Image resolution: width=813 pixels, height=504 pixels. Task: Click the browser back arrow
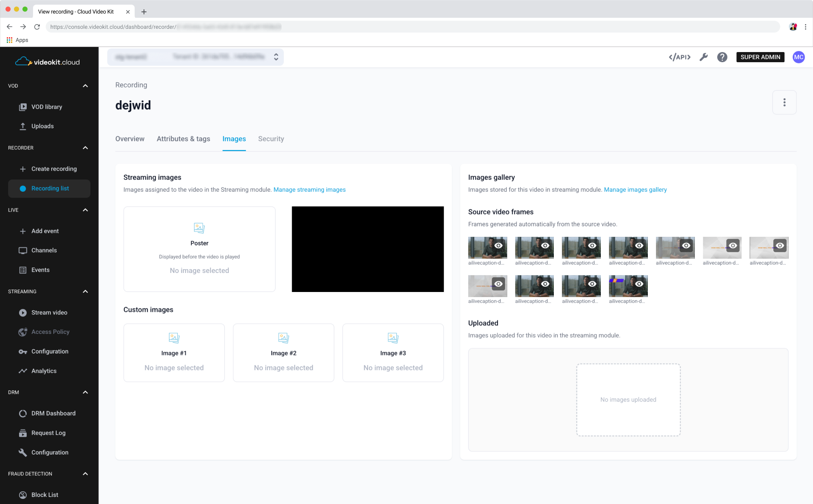9,27
